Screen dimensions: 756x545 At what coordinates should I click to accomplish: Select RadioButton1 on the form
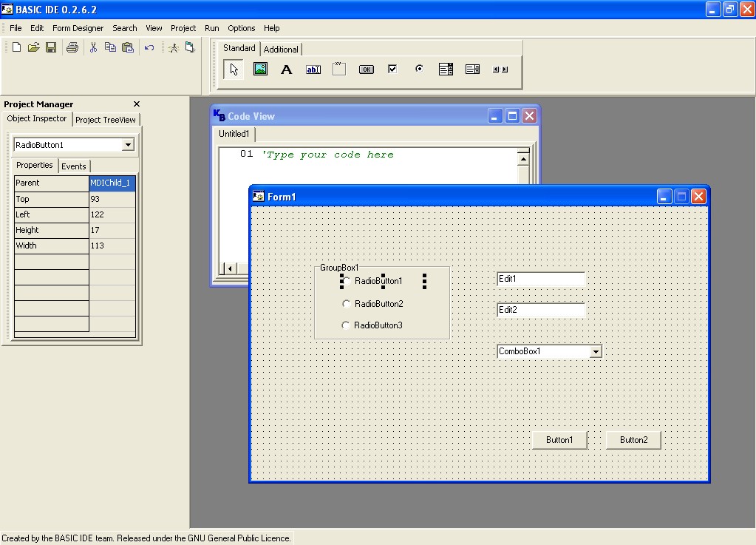[x=378, y=281]
